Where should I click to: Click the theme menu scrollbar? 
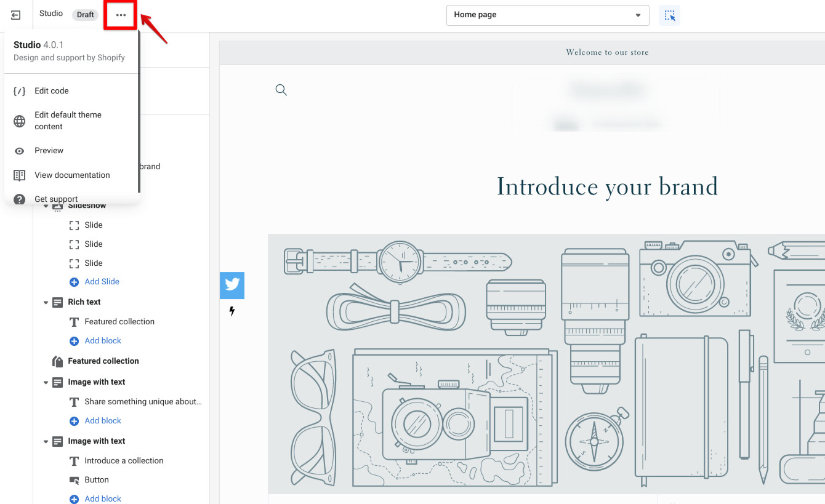click(x=139, y=111)
